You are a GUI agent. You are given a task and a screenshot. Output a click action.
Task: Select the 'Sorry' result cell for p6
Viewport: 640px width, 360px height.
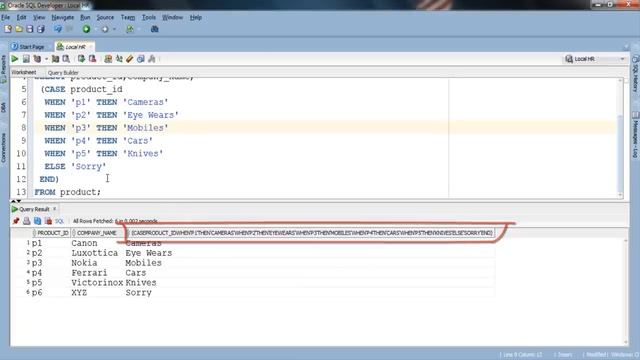click(138, 293)
